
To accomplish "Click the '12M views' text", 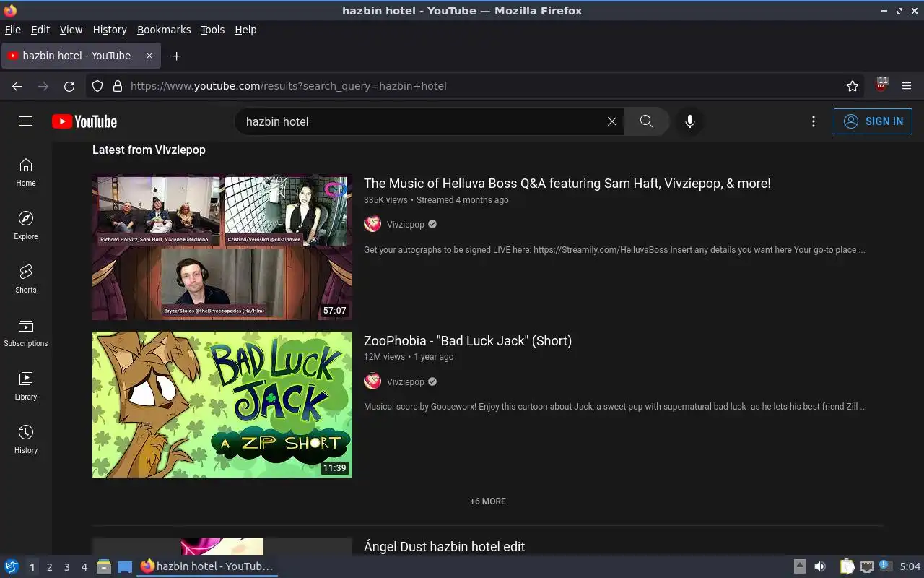I will pos(384,357).
